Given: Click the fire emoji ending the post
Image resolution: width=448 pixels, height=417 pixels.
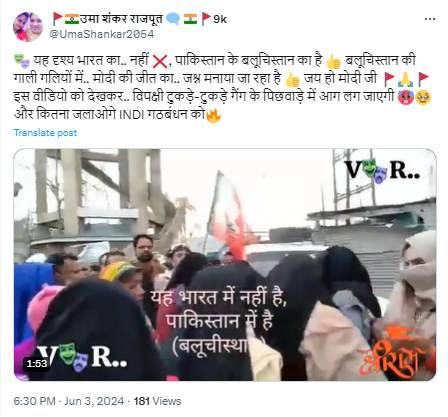Looking at the screenshot, I should point(213,115).
